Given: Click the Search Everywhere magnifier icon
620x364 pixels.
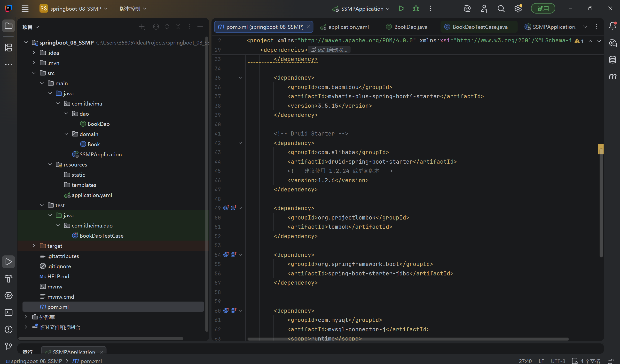Looking at the screenshot, I should (x=501, y=9).
